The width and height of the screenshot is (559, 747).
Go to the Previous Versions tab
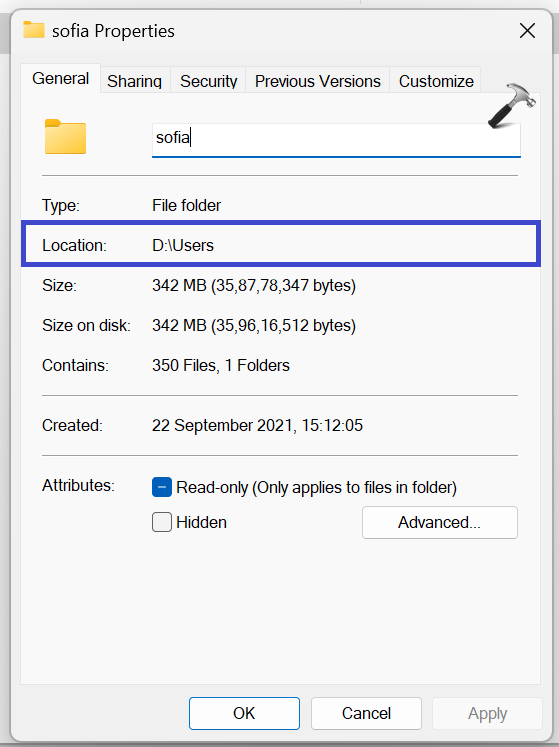click(x=317, y=81)
